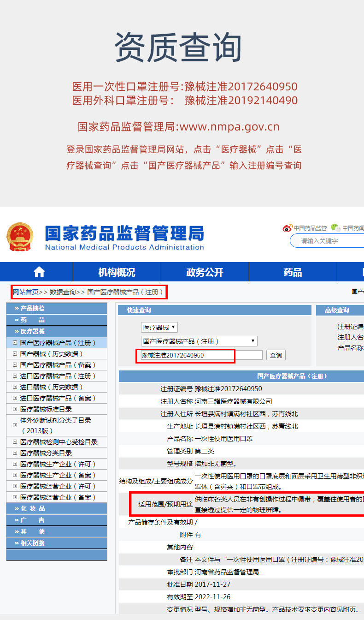Click the 数据查询 breadcrumb link

coord(63,292)
